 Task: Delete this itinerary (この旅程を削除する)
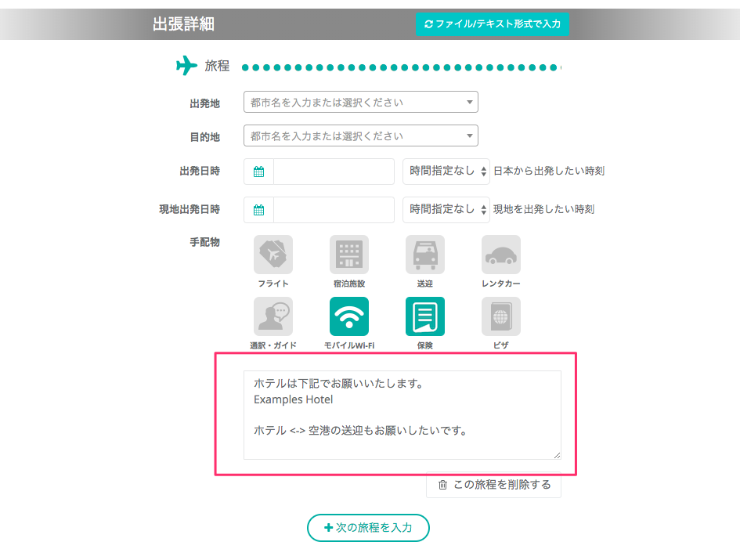493,485
